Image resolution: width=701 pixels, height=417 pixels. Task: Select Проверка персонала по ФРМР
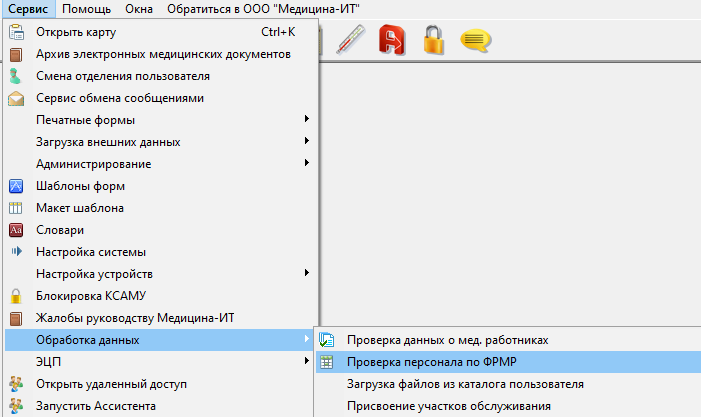point(431,362)
